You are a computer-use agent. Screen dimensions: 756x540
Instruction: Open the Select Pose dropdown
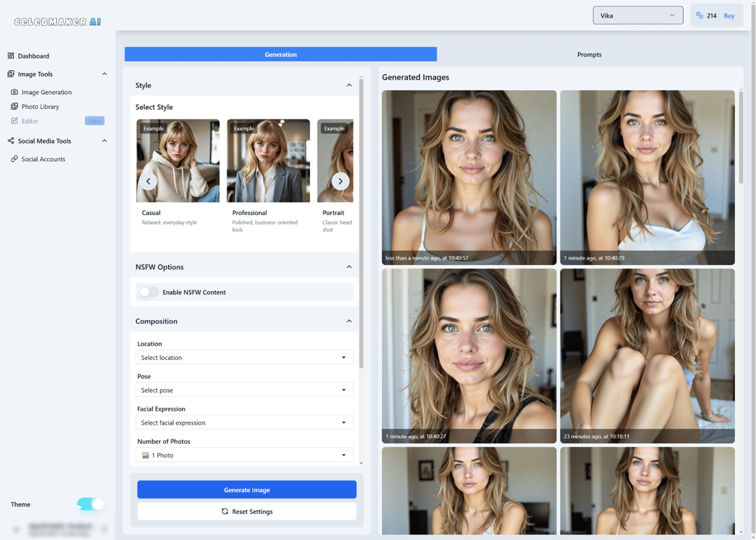[x=244, y=390]
